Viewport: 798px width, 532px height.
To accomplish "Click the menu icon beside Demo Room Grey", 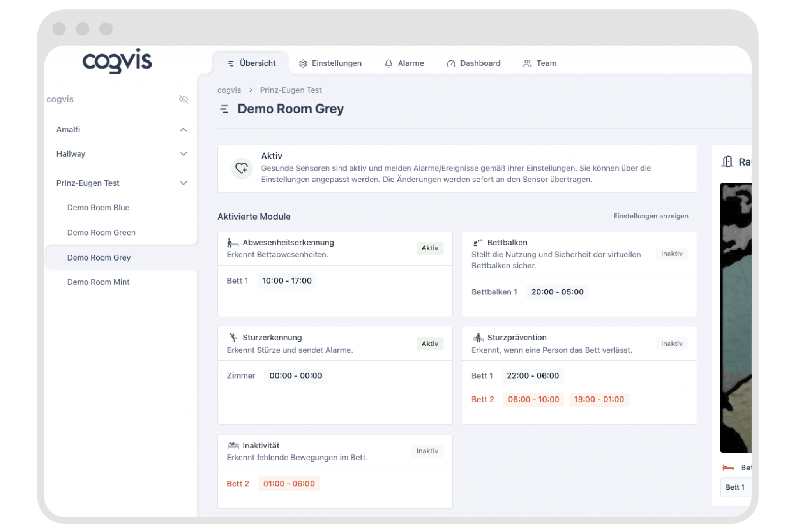I will coord(224,109).
